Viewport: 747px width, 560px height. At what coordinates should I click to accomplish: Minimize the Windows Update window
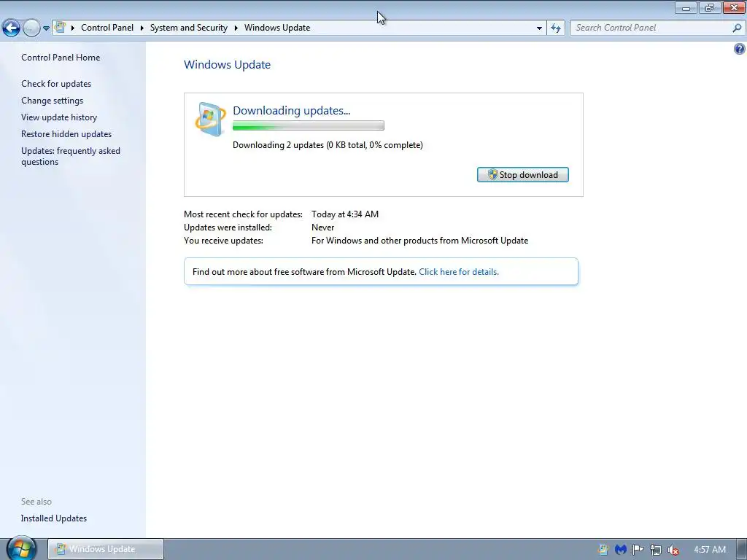click(686, 7)
